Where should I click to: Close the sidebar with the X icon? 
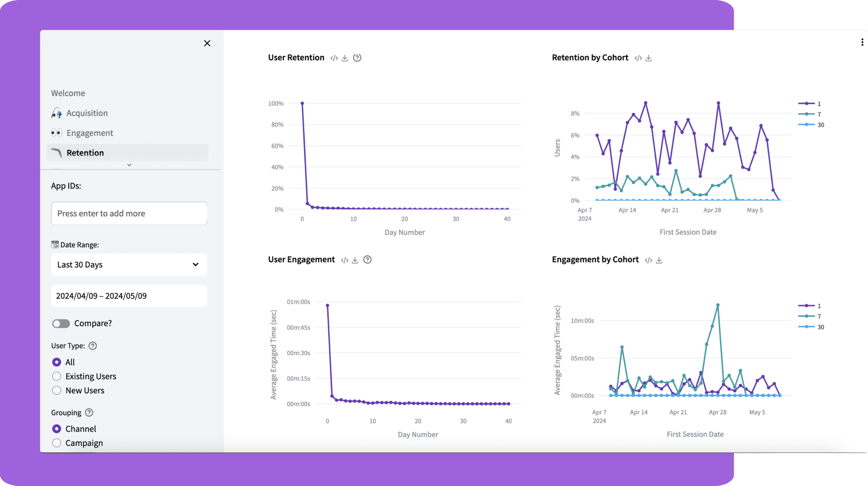point(207,43)
